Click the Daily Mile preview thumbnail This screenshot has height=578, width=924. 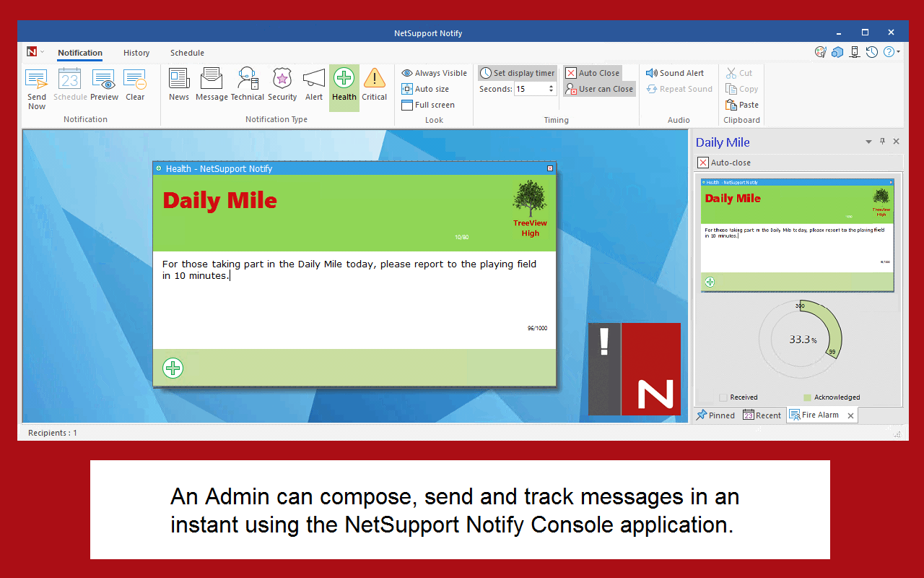(797, 235)
